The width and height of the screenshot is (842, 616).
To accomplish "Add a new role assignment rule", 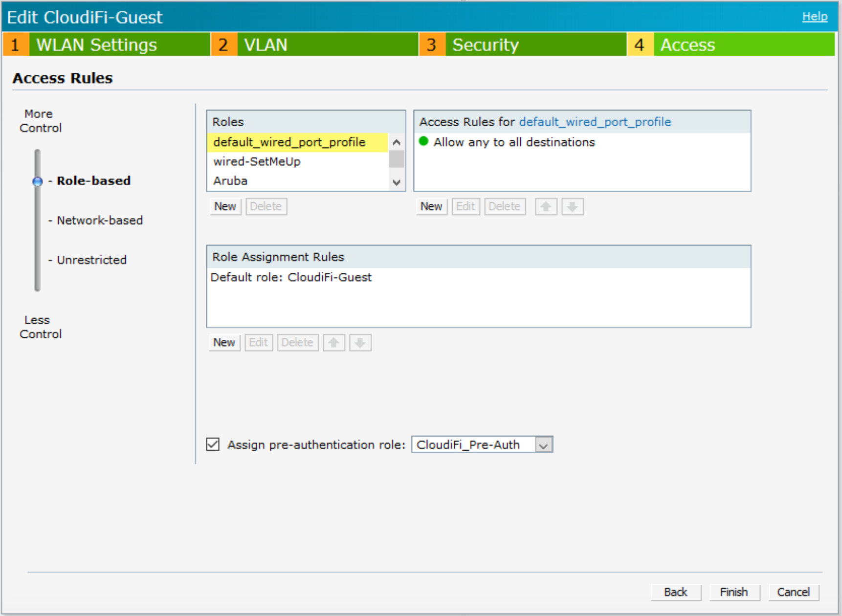I will (224, 342).
